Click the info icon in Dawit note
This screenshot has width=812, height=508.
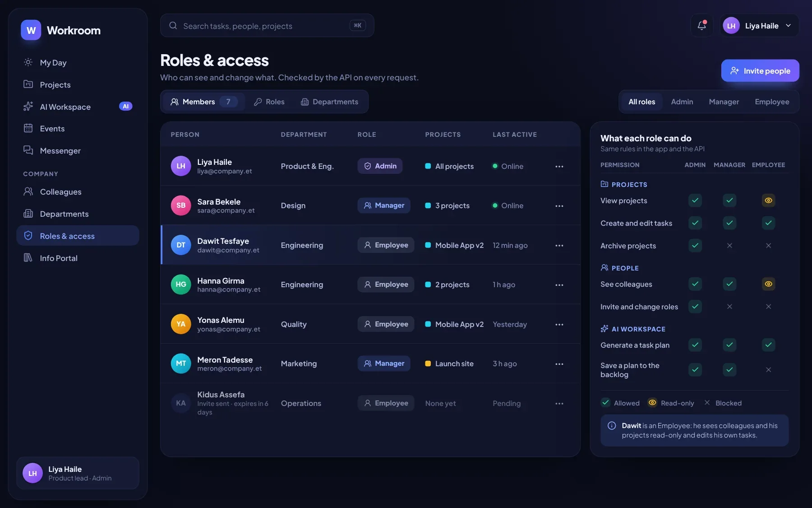pyautogui.click(x=612, y=426)
